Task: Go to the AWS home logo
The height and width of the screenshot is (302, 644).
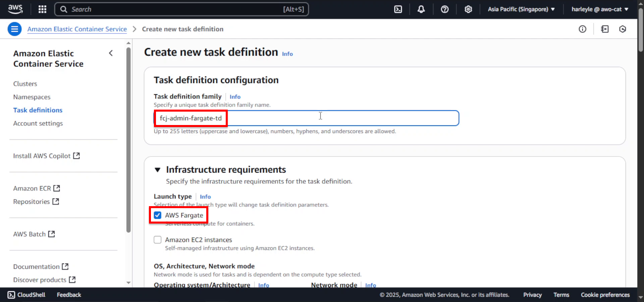Action: 15,9
